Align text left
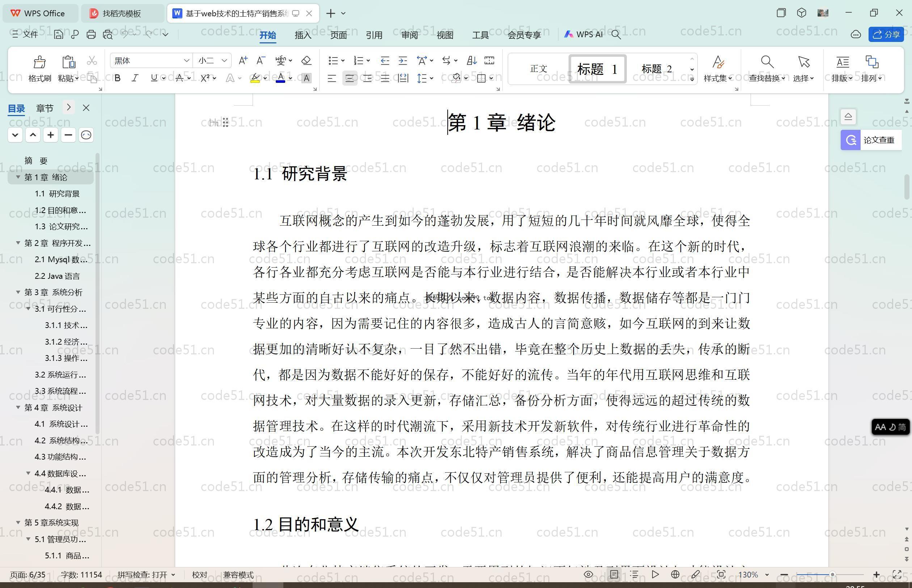Screen dimensions: 912x588 pyautogui.click(x=332, y=78)
